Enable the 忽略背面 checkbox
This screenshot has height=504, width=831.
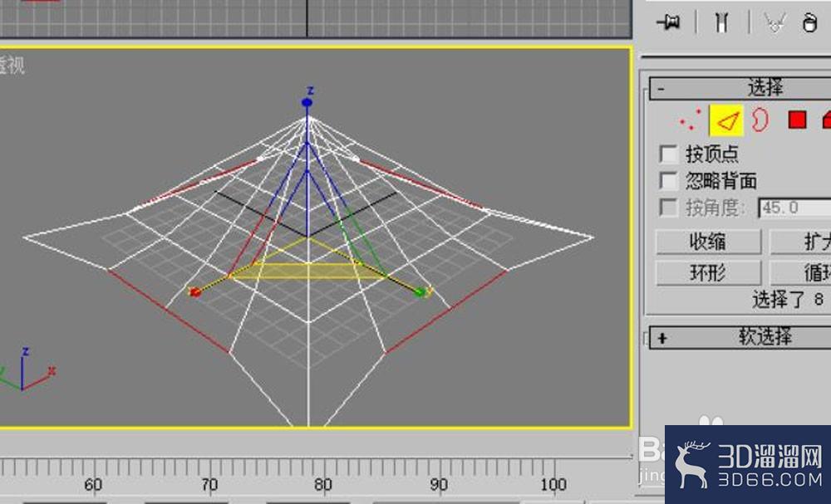(x=669, y=180)
